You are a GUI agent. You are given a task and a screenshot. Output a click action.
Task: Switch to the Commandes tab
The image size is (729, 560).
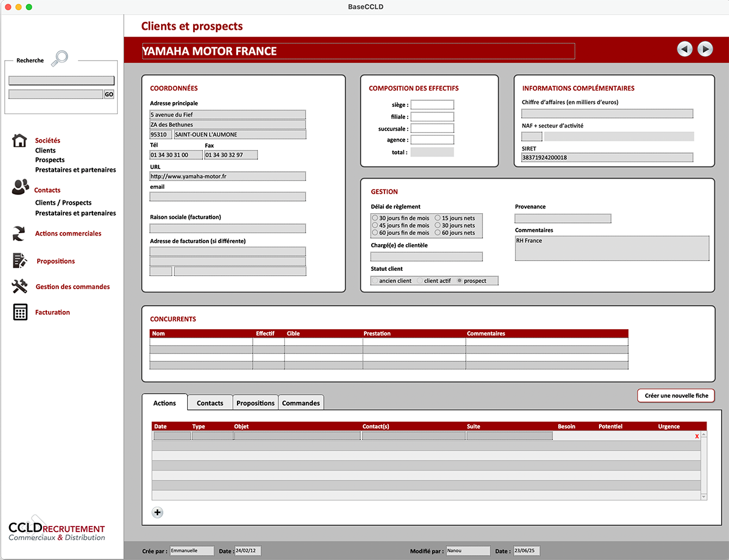tap(301, 403)
